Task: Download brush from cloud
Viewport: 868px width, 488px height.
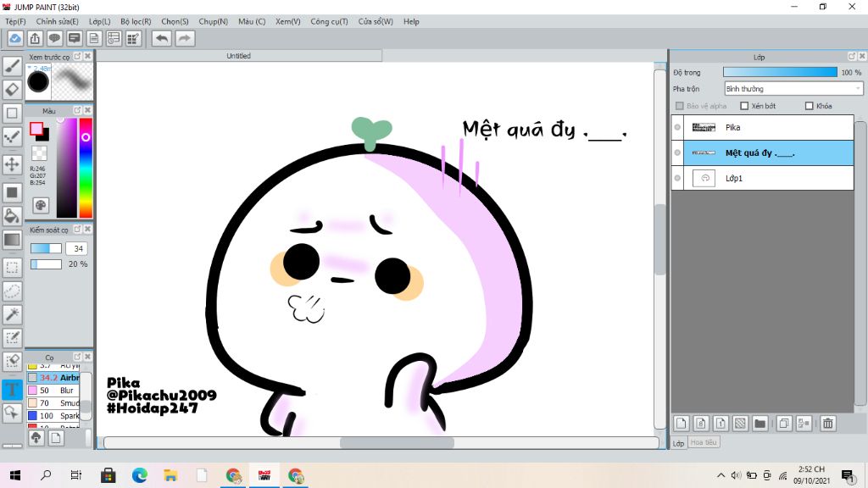Action: click(36, 438)
